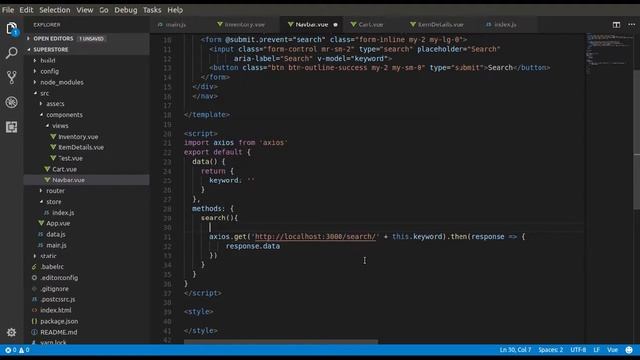Open the Help menu

(175, 10)
